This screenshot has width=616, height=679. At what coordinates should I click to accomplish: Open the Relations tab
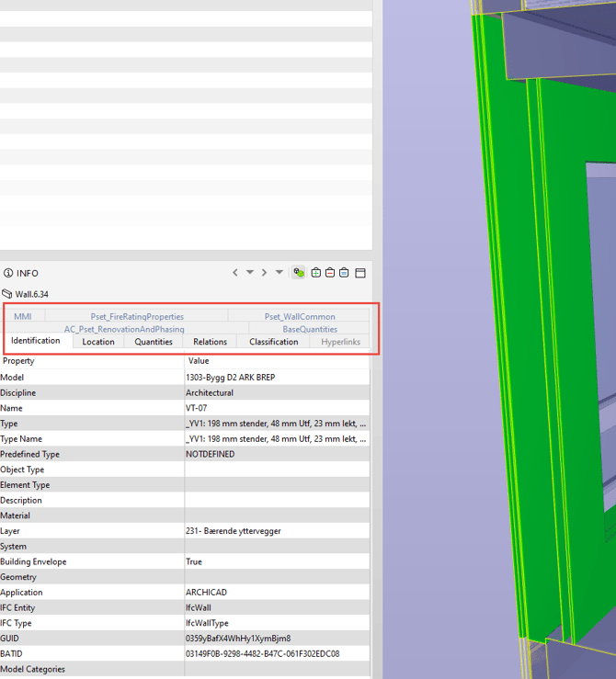coord(211,342)
